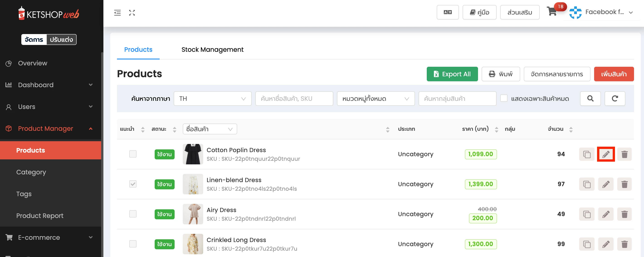644x257 pixels.
Task: Open the TH language dropdown
Action: click(x=212, y=98)
